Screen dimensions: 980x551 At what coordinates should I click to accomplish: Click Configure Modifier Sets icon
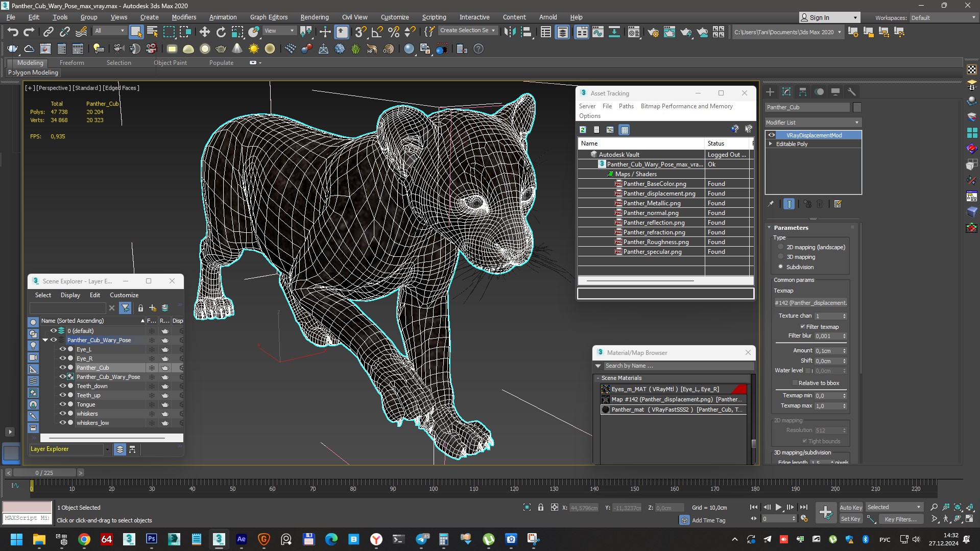[838, 204]
